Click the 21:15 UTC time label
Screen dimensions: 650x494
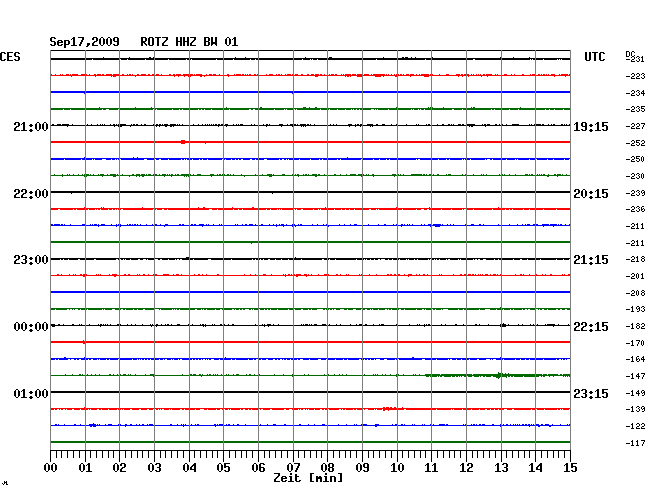coord(591,260)
